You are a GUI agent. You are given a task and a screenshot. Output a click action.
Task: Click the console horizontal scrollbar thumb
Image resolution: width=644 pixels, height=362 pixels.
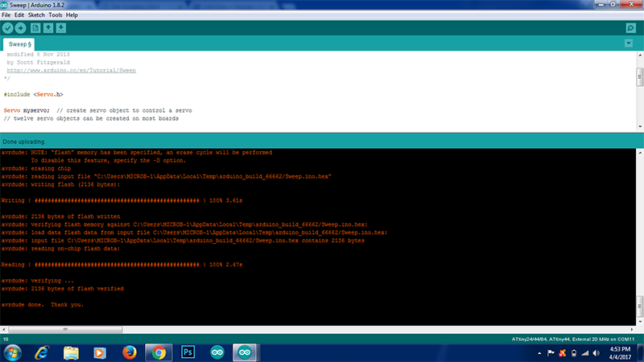(65, 329)
